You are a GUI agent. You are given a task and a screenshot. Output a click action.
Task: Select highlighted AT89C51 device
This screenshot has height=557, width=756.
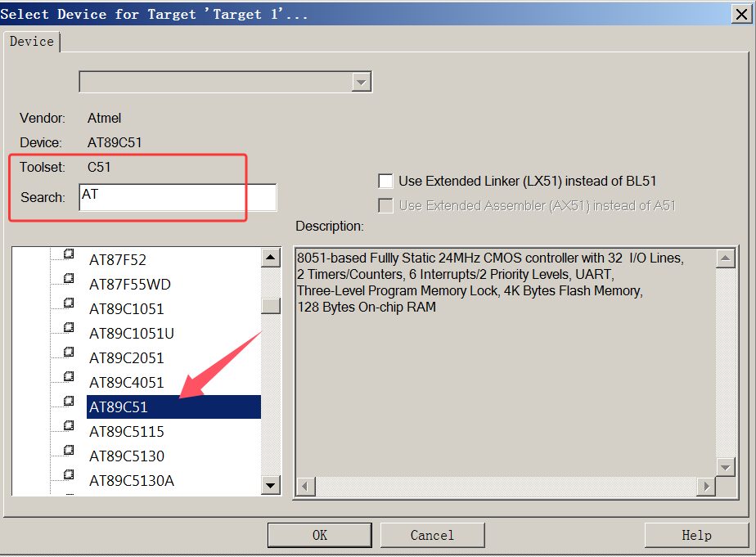point(173,407)
